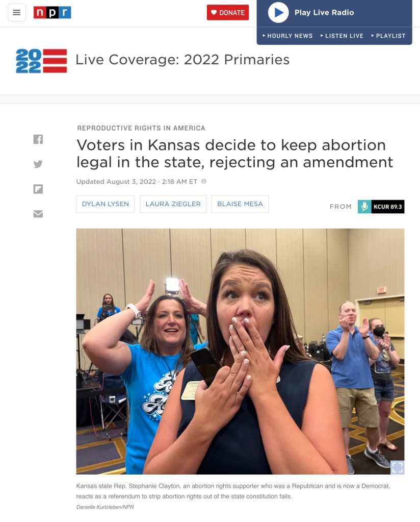Email this article via envelope icon

(x=38, y=214)
